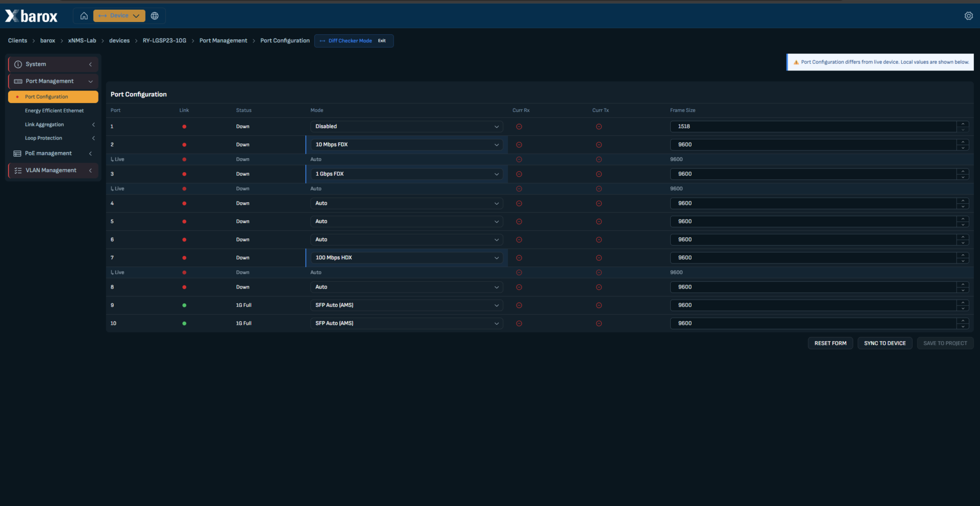Click the xNMS-Lab breadcrumb link

pyautogui.click(x=82, y=41)
